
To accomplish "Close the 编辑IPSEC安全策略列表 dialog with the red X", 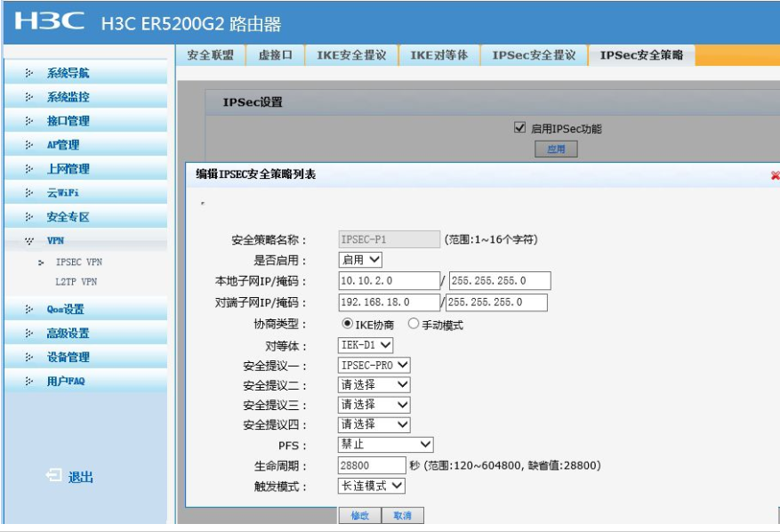I will click(x=775, y=175).
